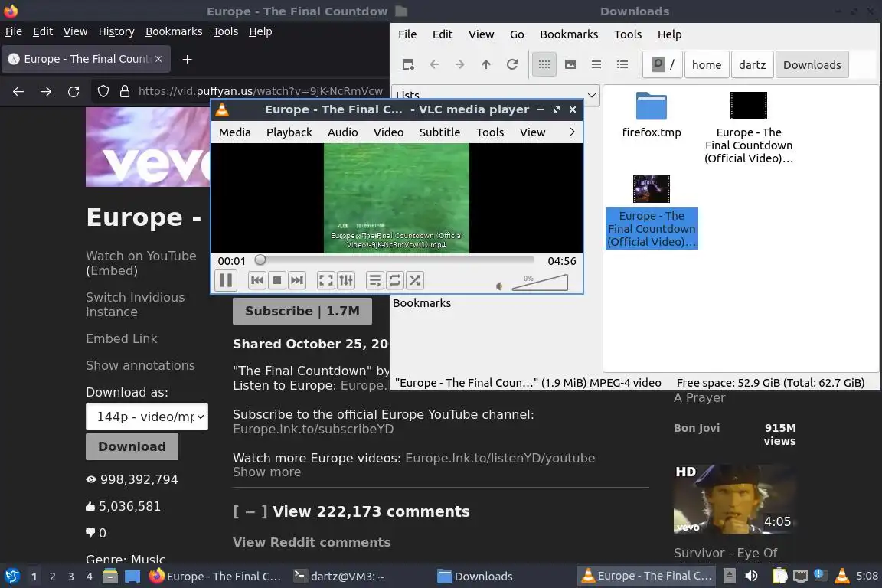Screen dimensions: 882x588
Task: Click Show more in the description
Action: (266, 472)
